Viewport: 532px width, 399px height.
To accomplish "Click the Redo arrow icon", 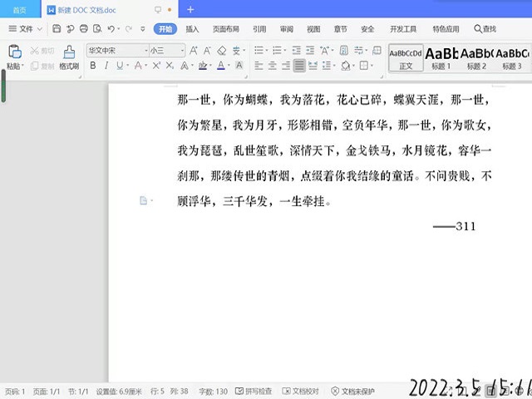I will click(x=129, y=29).
